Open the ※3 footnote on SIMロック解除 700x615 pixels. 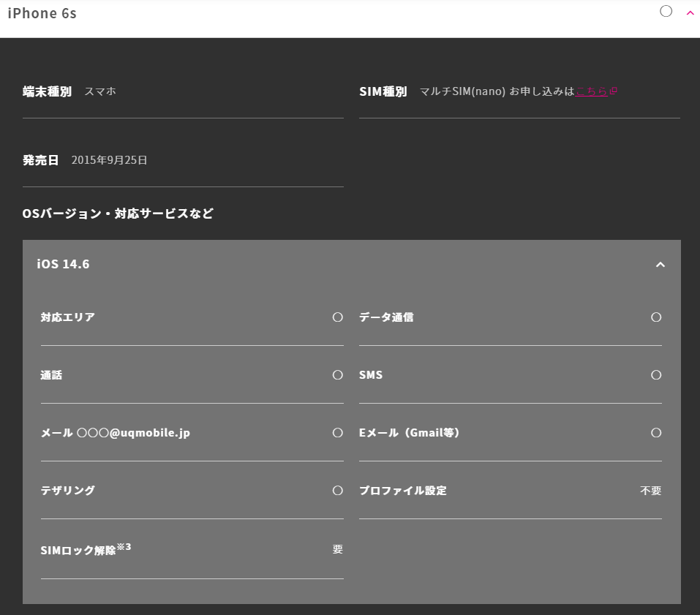(124, 546)
